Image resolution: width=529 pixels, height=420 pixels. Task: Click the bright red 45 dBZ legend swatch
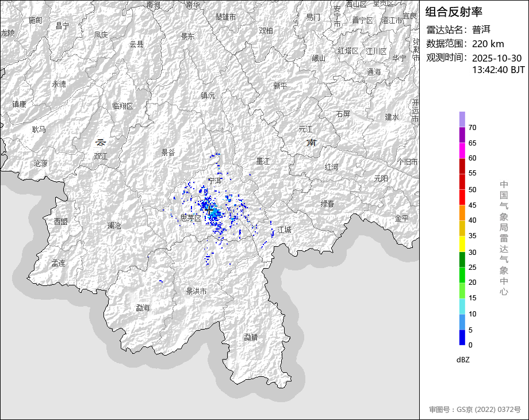pyautogui.click(x=462, y=197)
